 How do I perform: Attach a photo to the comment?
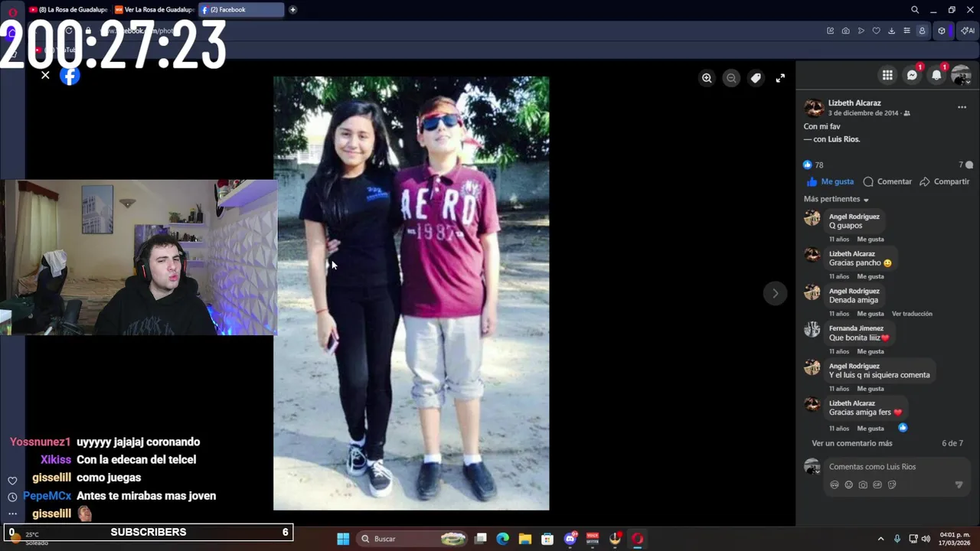[863, 484]
